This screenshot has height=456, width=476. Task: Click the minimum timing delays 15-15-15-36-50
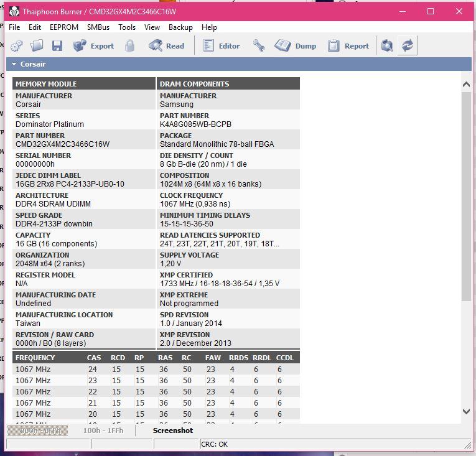coord(187,224)
